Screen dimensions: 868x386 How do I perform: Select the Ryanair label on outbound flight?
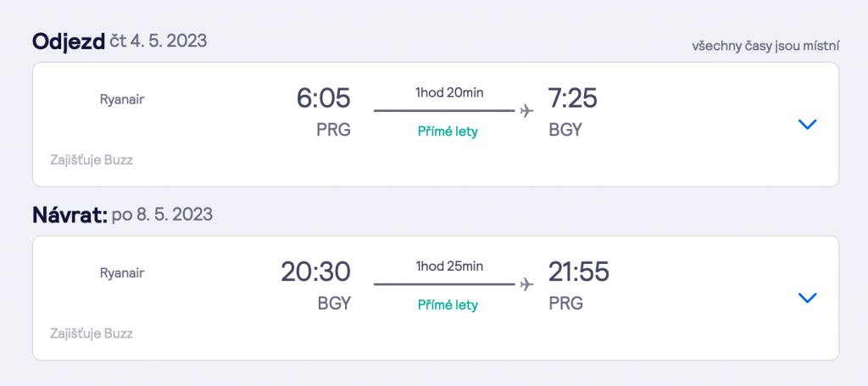point(122,100)
